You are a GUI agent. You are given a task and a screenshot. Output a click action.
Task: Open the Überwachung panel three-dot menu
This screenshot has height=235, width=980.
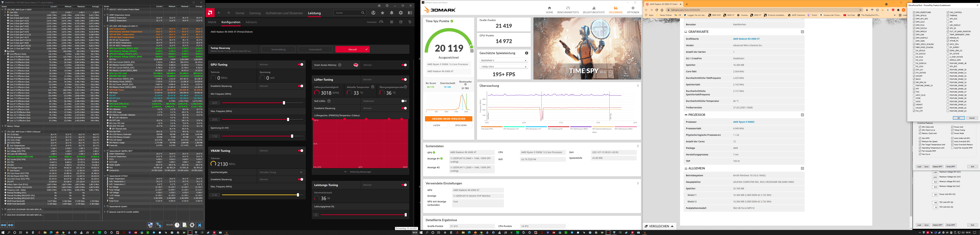click(638, 86)
